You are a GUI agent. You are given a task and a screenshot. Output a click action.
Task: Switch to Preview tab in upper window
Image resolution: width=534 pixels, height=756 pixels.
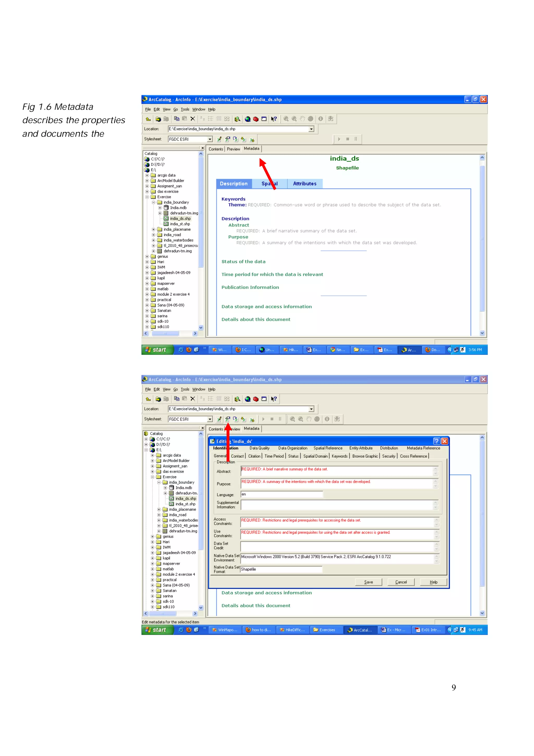(234, 149)
